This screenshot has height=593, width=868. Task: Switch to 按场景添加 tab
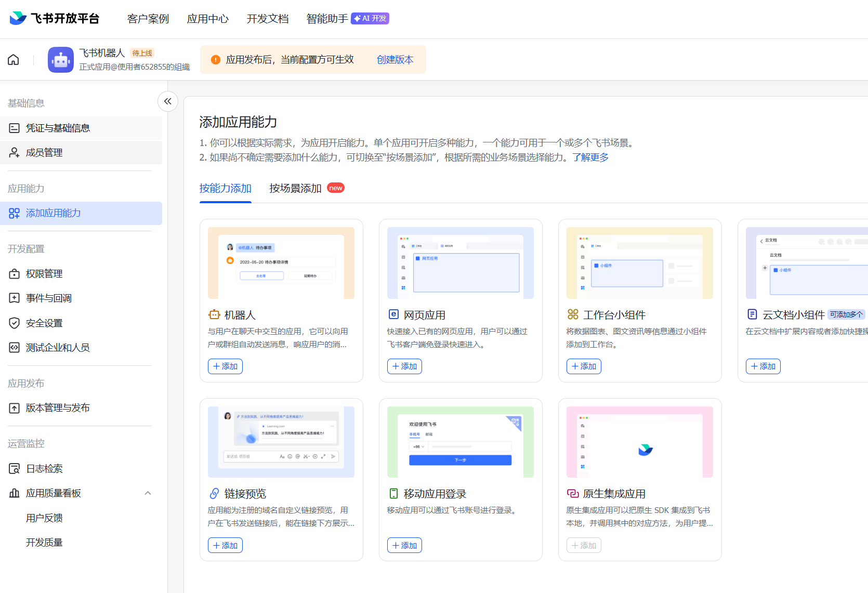point(295,189)
